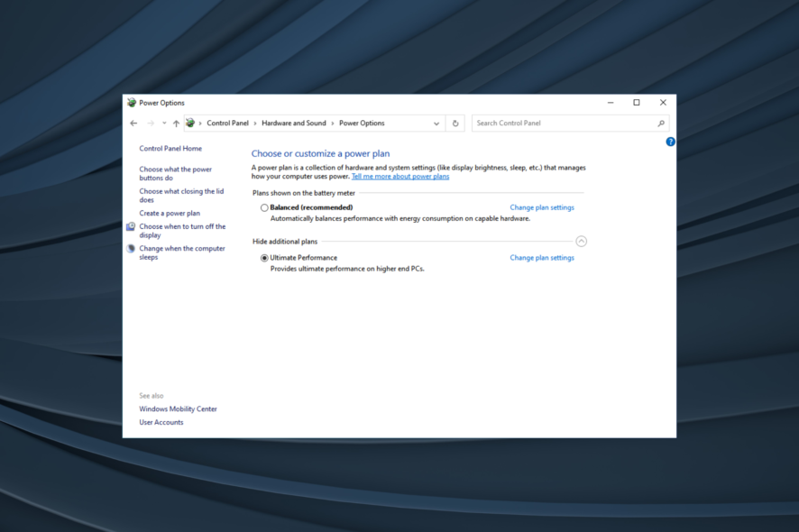Expand the address bar history dropdown
This screenshot has height=532, width=799.
pyautogui.click(x=436, y=124)
